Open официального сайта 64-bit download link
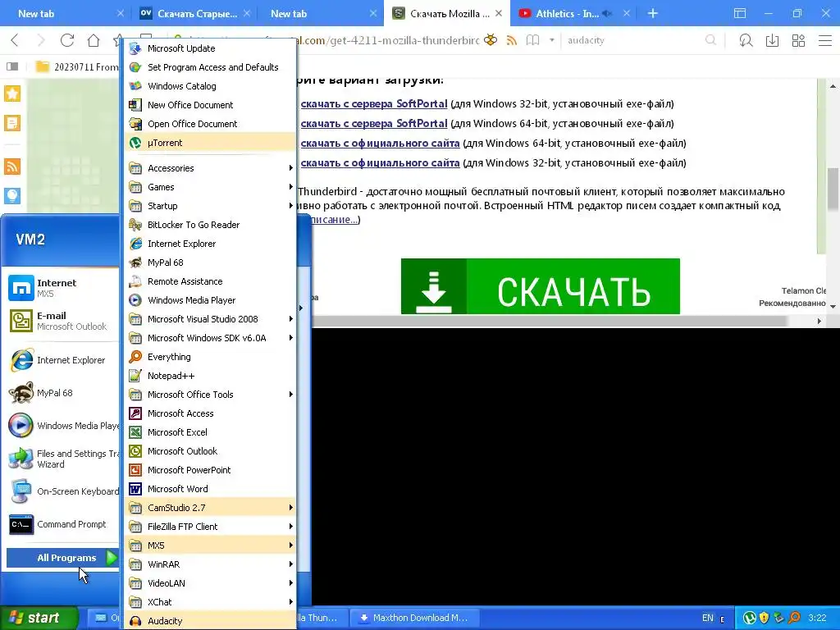The width and height of the screenshot is (840, 630). pyautogui.click(x=380, y=143)
